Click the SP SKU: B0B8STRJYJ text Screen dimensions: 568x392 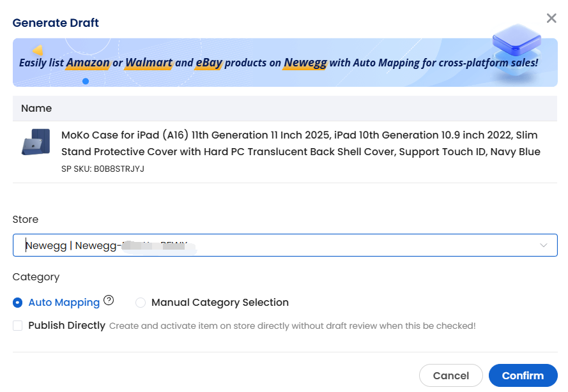coord(103,169)
